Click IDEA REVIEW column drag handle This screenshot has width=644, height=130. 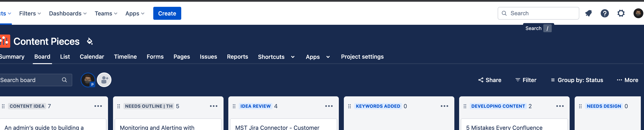(x=234, y=106)
